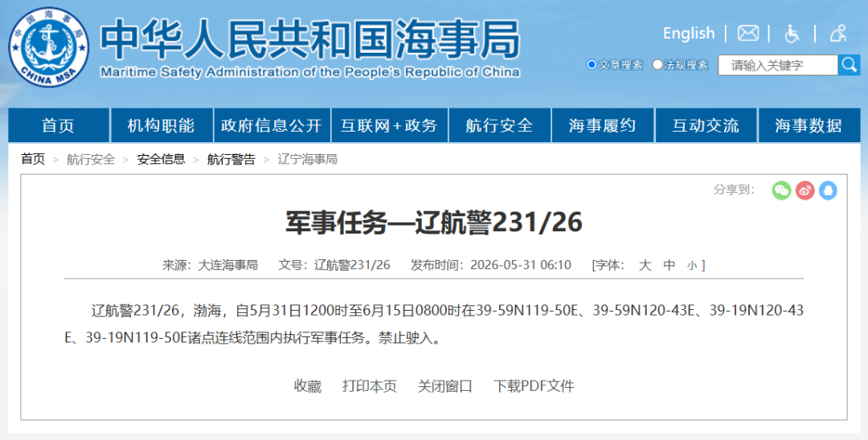Open the 机构职能 navigation menu
Image resolution: width=868 pixels, height=440 pixels.
pyautogui.click(x=162, y=125)
